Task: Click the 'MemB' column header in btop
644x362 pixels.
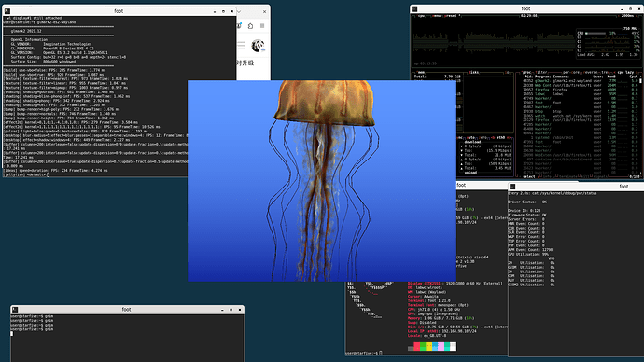Action: coord(611,77)
